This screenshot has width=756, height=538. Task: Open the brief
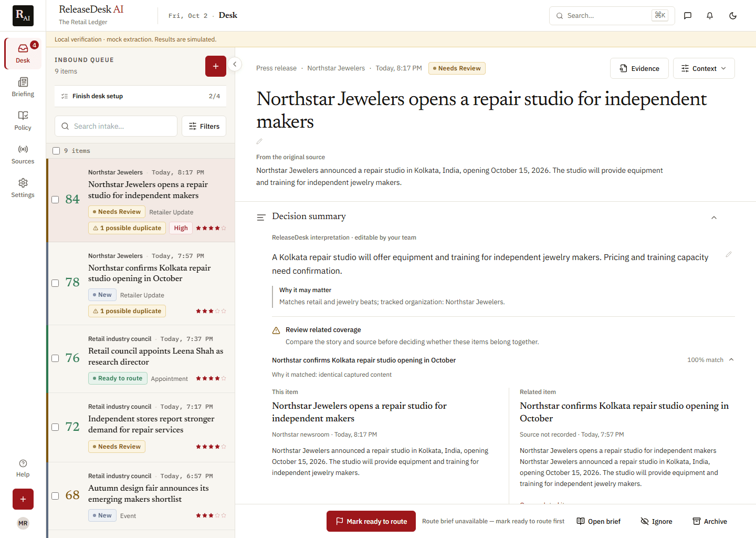598,521
